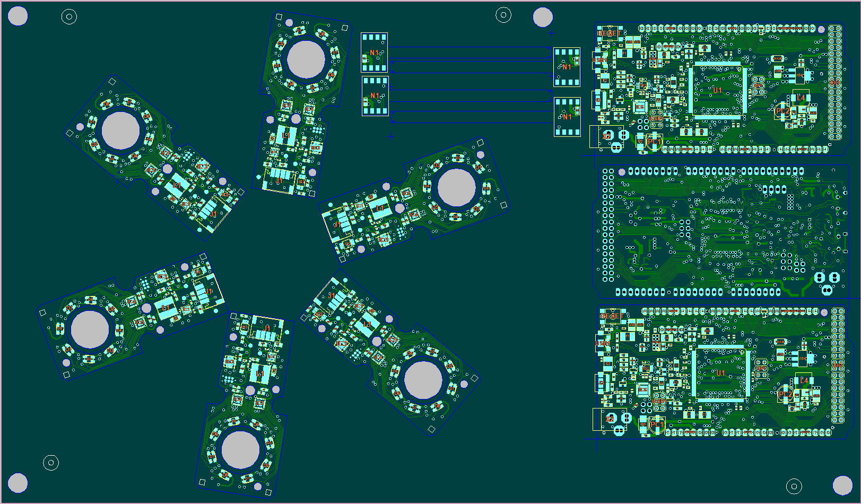Select USB1 connector on lower controller board

tap(602, 343)
